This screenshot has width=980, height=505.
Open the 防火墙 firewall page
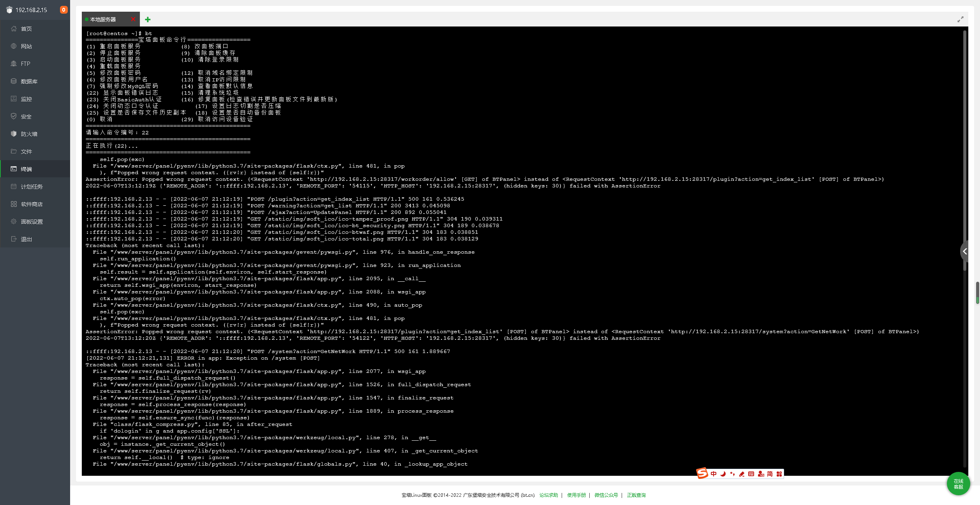(x=29, y=134)
